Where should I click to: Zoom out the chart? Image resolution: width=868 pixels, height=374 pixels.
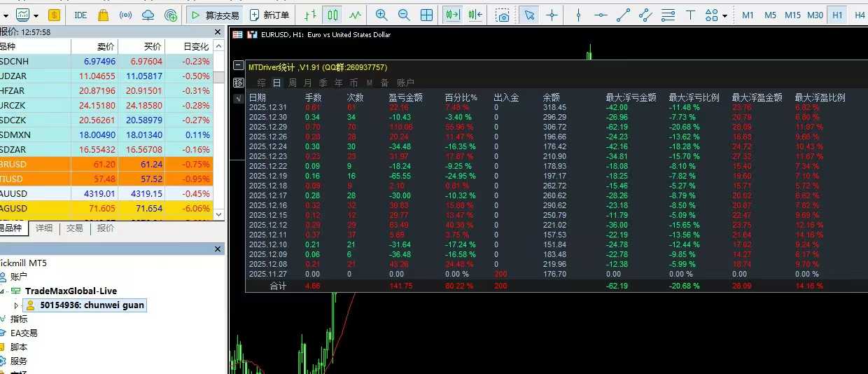point(404,15)
